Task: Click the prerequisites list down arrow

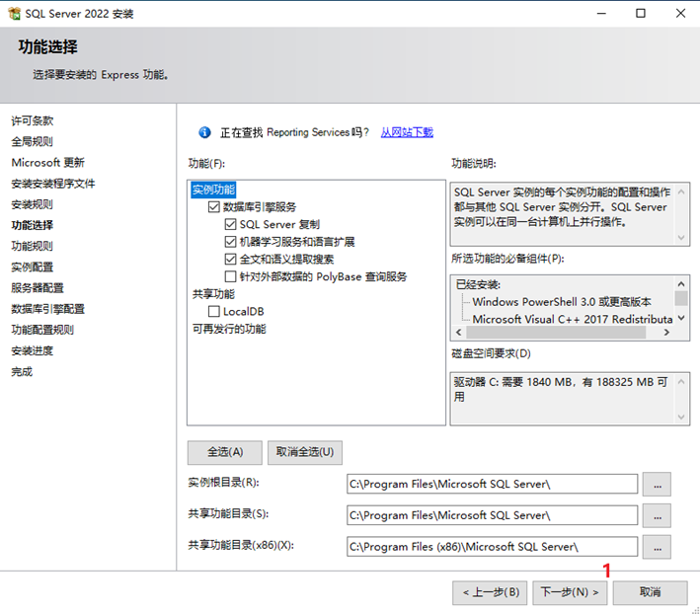Action: coord(681,318)
